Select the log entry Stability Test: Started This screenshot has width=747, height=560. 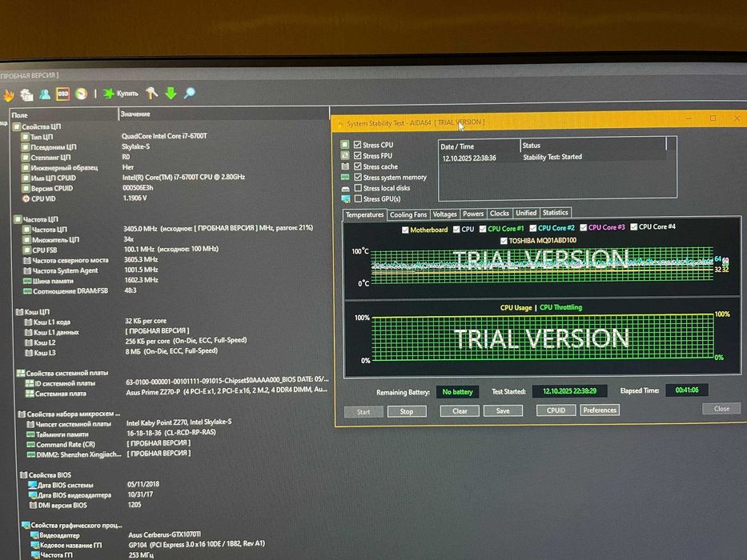(552, 157)
